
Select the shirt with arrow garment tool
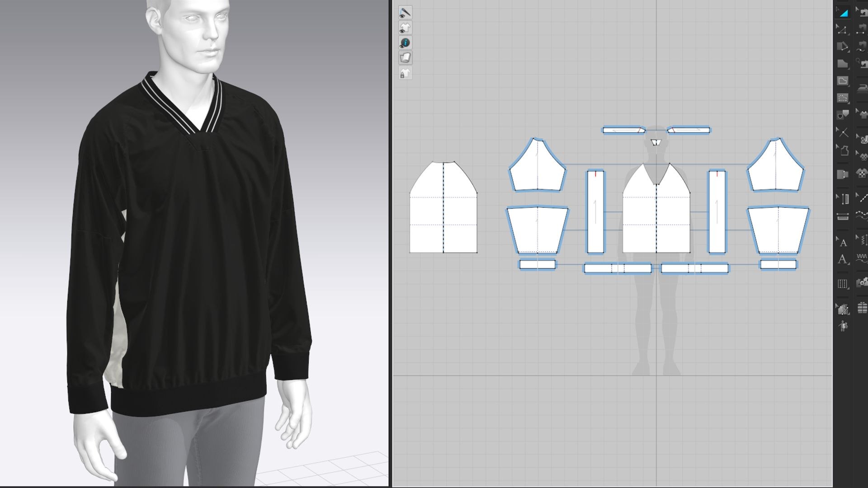click(862, 114)
